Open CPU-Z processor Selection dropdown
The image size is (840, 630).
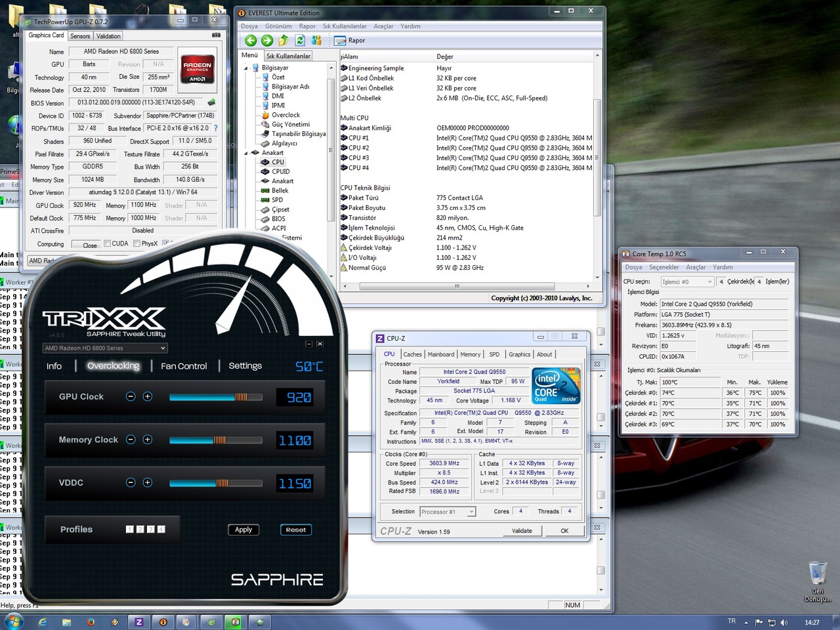[448, 512]
